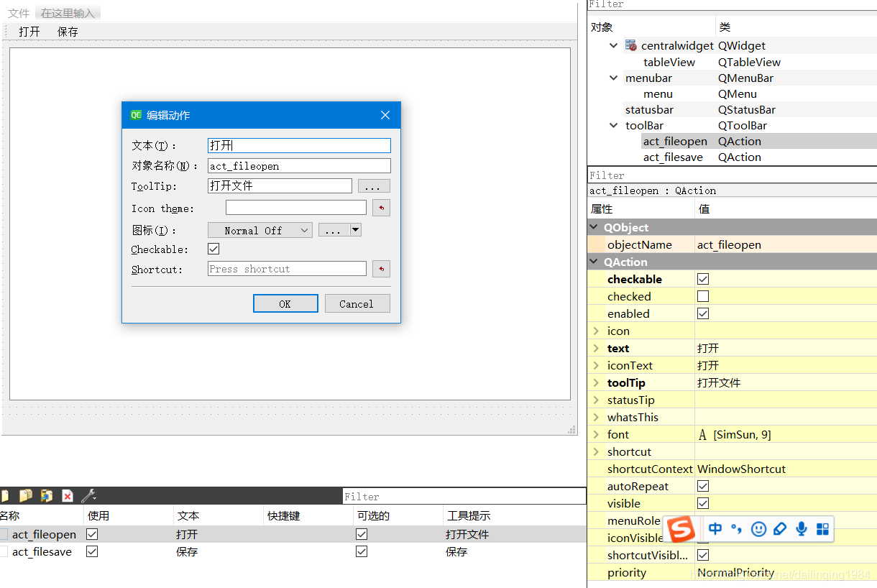
Task: Open the Normal Off state dropdown
Action: [x=260, y=230]
